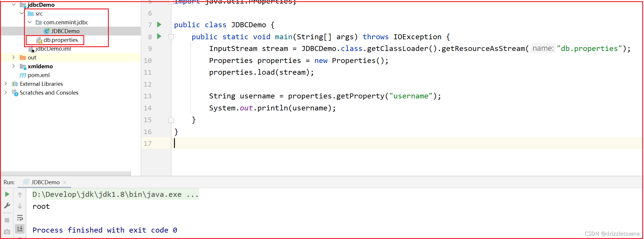This screenshot has height=239, width=644.
Task: Select External Libraries entry
Action: coord(41,84)
